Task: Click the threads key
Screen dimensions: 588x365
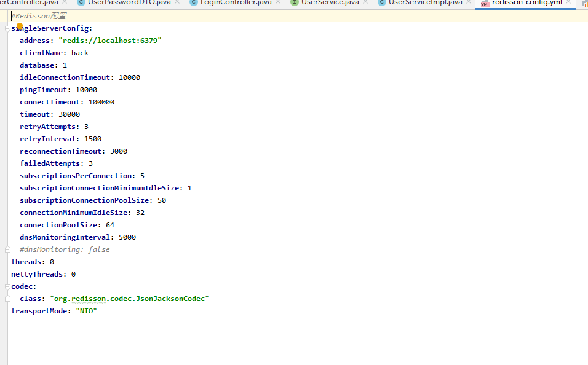Action: (26, 262)
